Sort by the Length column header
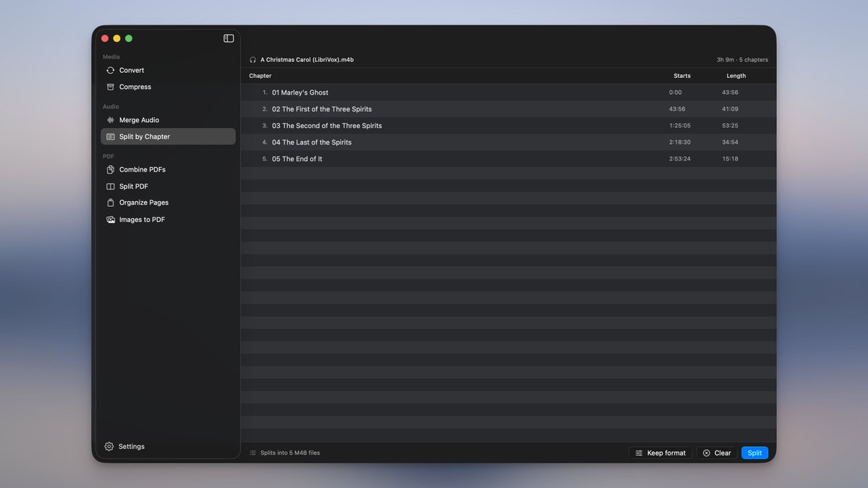 click(736, 76)
